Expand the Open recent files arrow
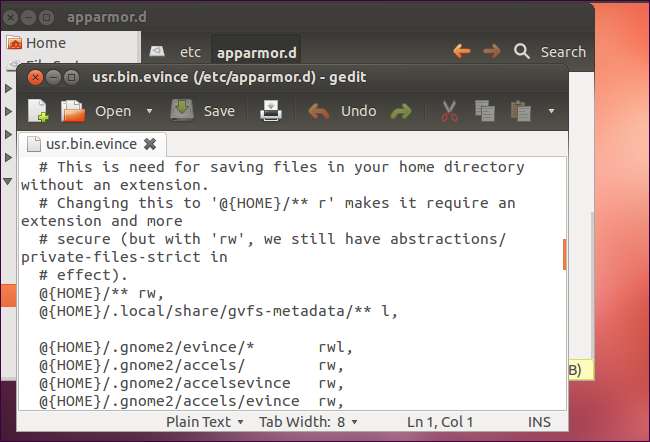The width and height of the screenshot is (650, 442). tap(149, 111)
